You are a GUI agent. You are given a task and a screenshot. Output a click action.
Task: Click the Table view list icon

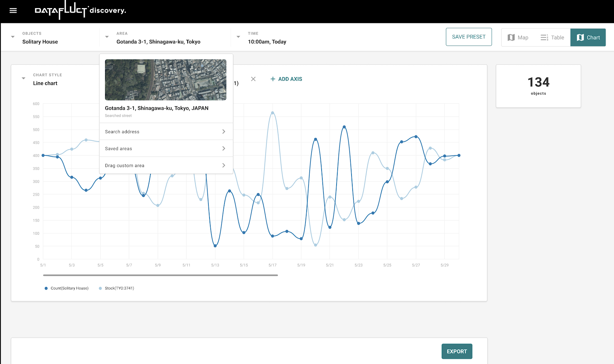(544, 38)
